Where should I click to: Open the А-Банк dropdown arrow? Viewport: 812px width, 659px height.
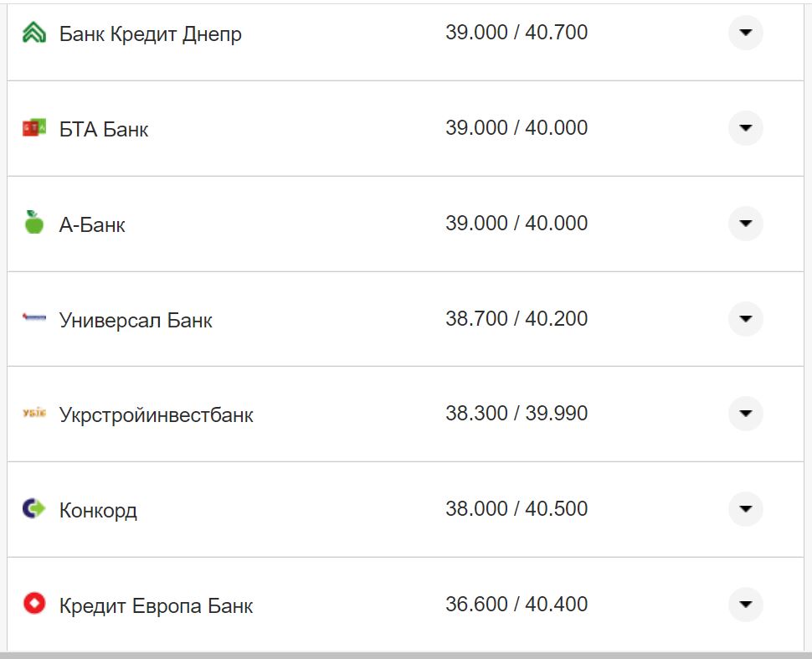coord(745,224)
